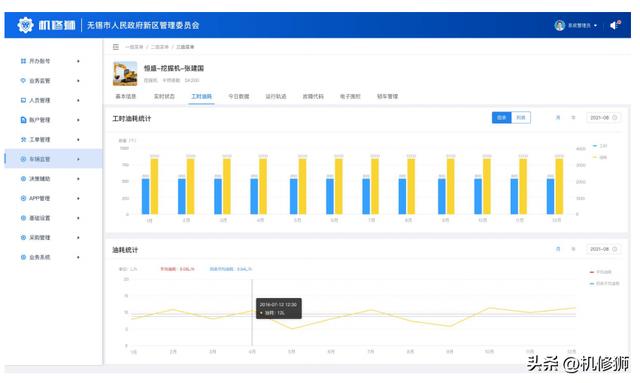Expand the 基础设置 menu arrow
The image size is (640, 383).
tap(78, 218)
